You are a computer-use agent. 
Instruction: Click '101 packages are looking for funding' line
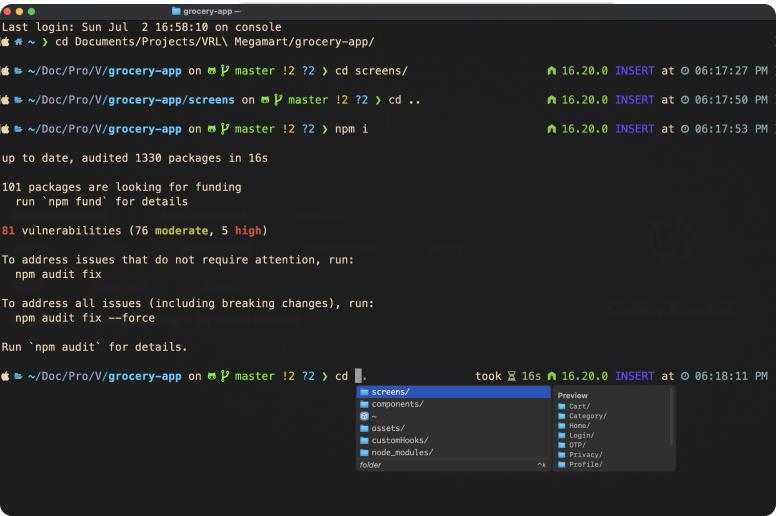coord(121,187)
